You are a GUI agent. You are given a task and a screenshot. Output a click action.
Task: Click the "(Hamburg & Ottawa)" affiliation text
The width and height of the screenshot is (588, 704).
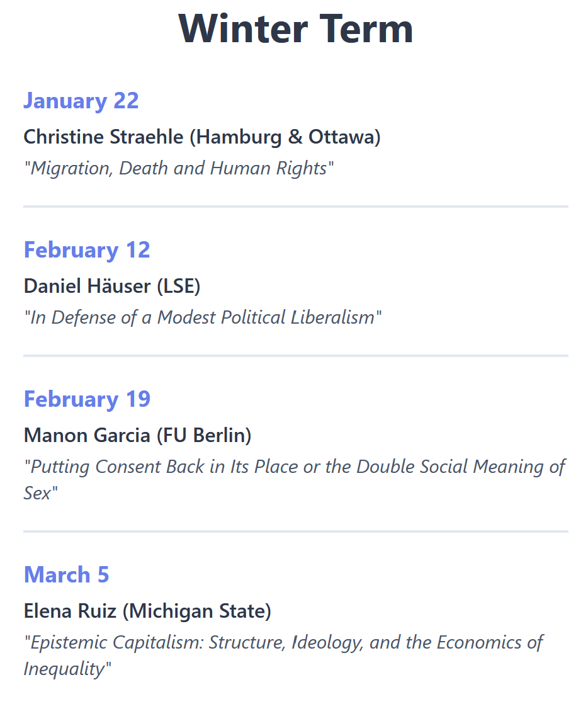(285, 137)
